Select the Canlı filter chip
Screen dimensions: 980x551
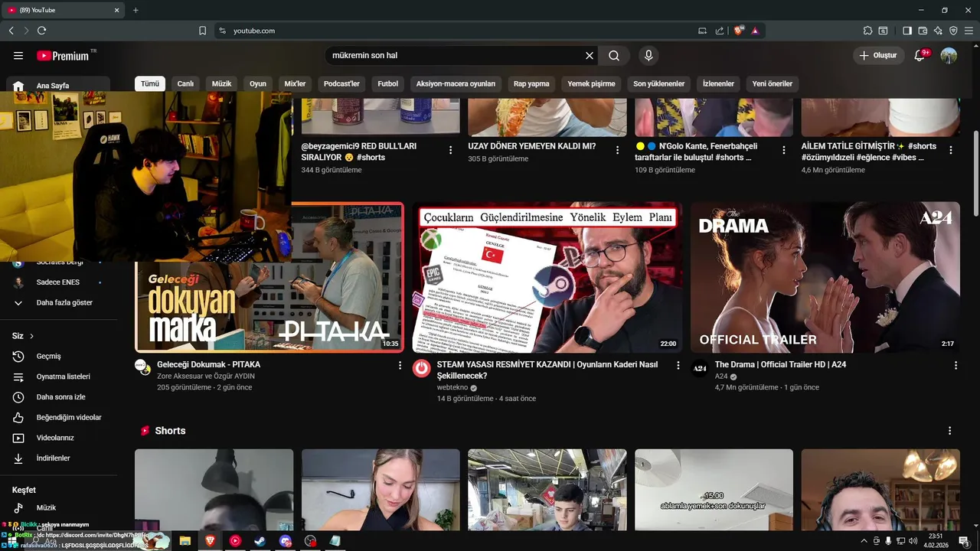tap(185, 83)
